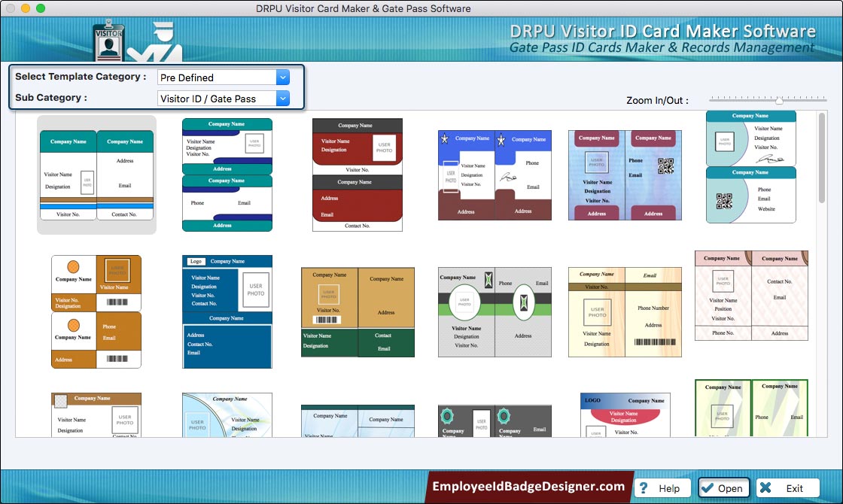Click the Help button

click(x=662, y=488)
